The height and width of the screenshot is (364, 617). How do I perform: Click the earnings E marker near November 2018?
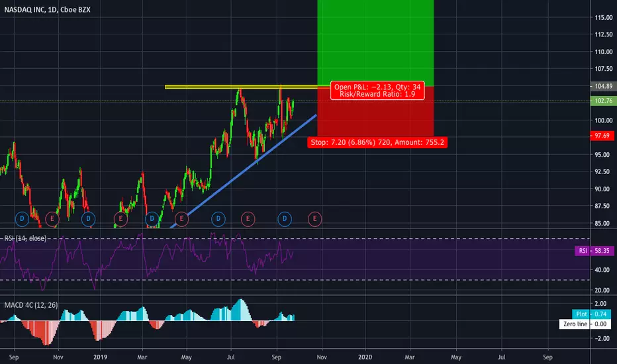[52, 219]
